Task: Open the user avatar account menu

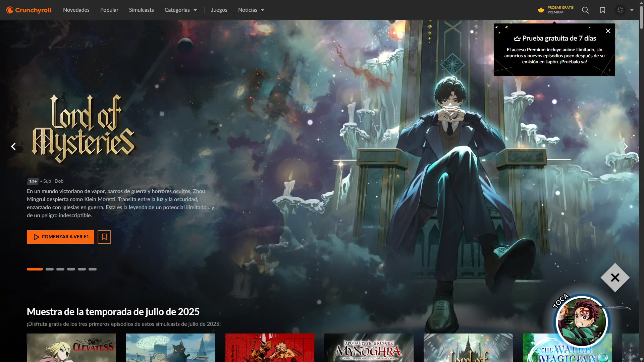Action: [x=620, y=10]
